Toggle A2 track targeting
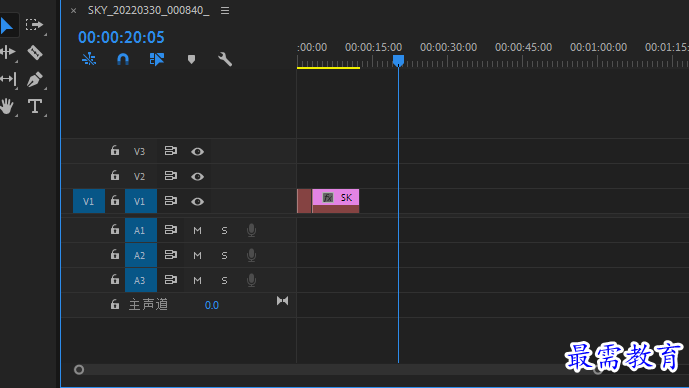Viewport: 689px width, 388px height. tap(141, 255)
